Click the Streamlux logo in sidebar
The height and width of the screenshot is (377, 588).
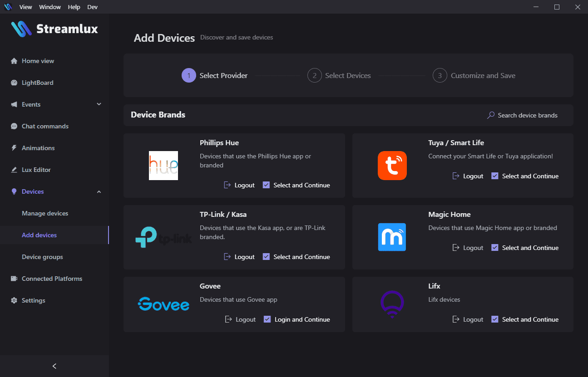pos(54,29)
